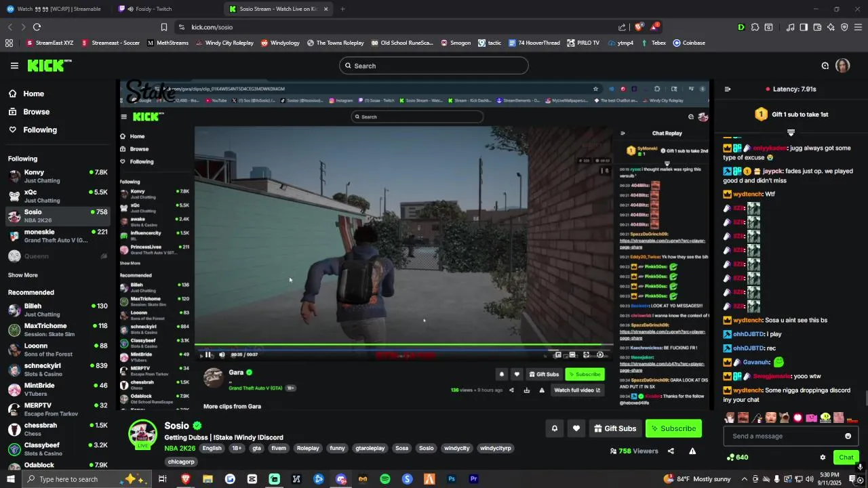This screenshot has width=868, height=488.
Task: Mute the embedded clip volume
Action: click(x=222, y=354)
